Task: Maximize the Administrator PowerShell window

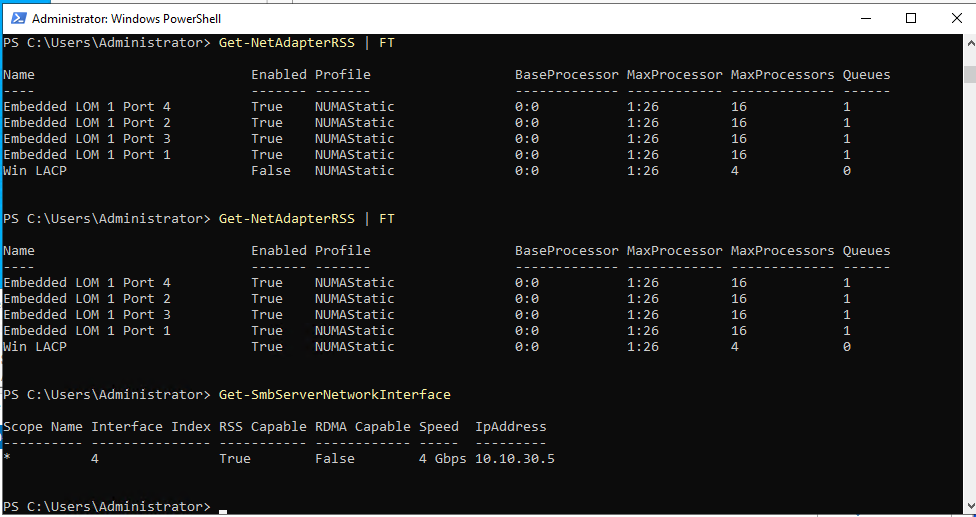Action: 911,19
